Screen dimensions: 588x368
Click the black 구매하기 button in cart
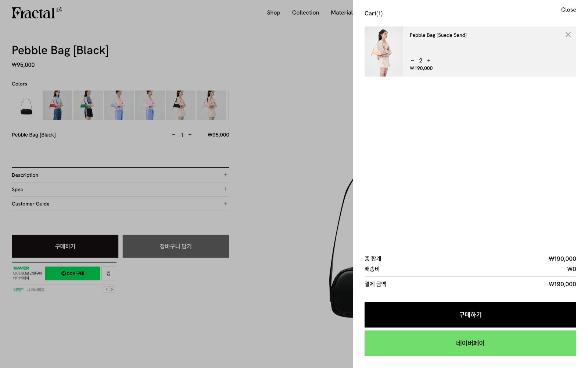coord(470,315)
